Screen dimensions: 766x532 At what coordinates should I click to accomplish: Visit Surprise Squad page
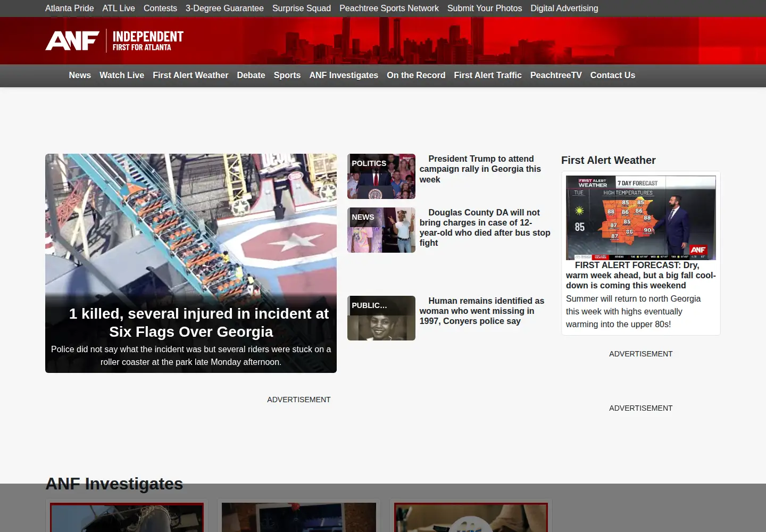click(302, 9)
